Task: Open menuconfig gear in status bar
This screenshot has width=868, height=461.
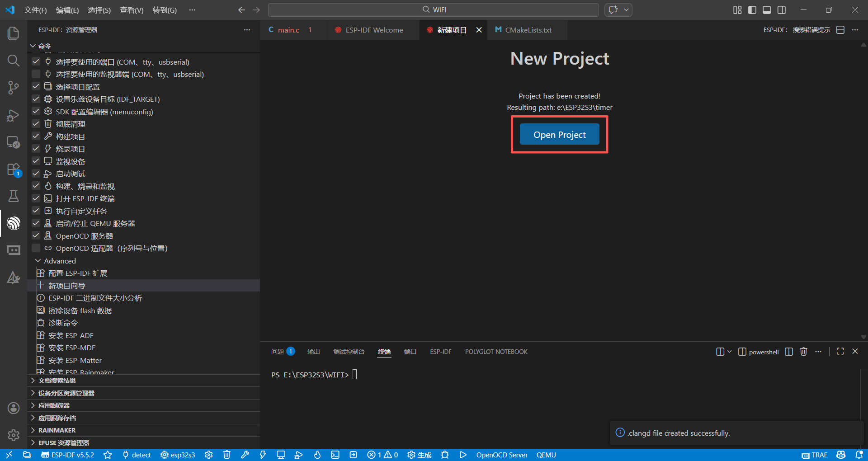Action: [208, 455]
